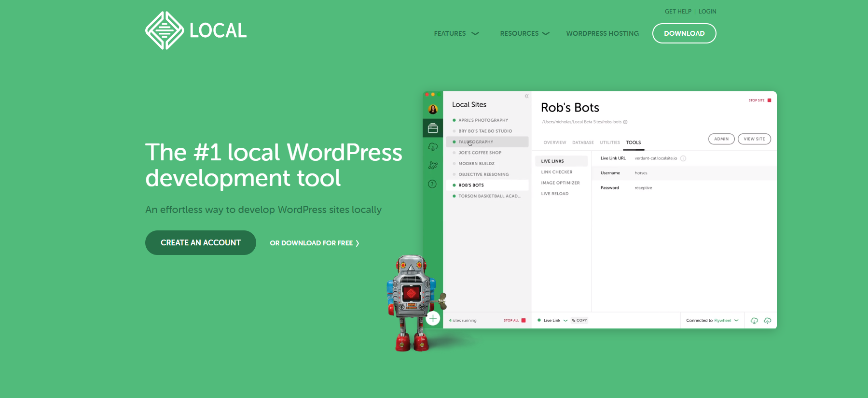Select the Local Sites icon in sidebar
The width and height of the screenshot is (868, 398).
(x=433, y=128)
